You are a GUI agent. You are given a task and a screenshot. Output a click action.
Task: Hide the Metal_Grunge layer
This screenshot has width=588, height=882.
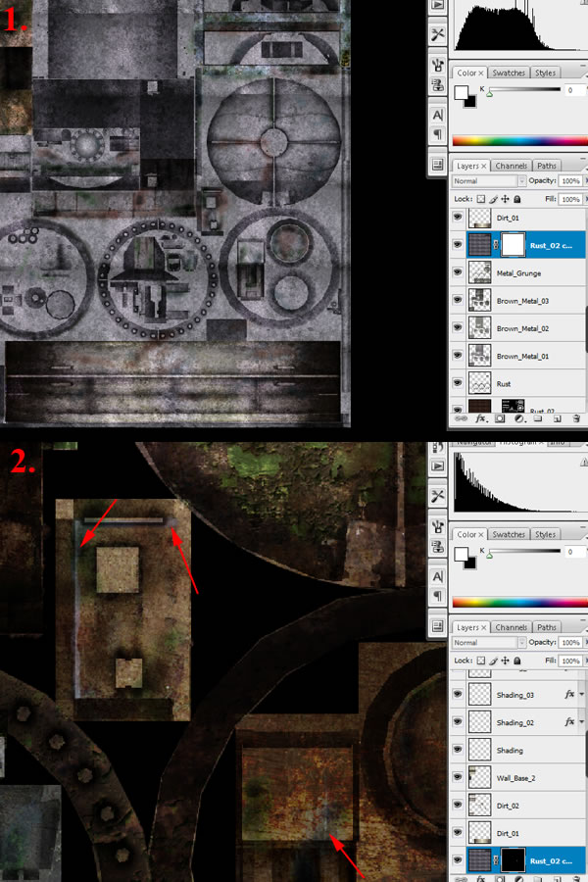click(x=458, y=272)
